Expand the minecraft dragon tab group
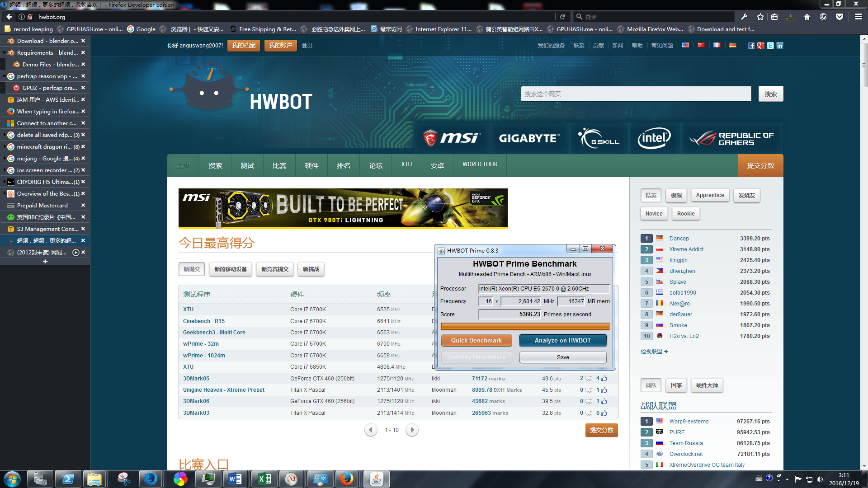This screenshot has width=868, height=488. pos(4,146)
